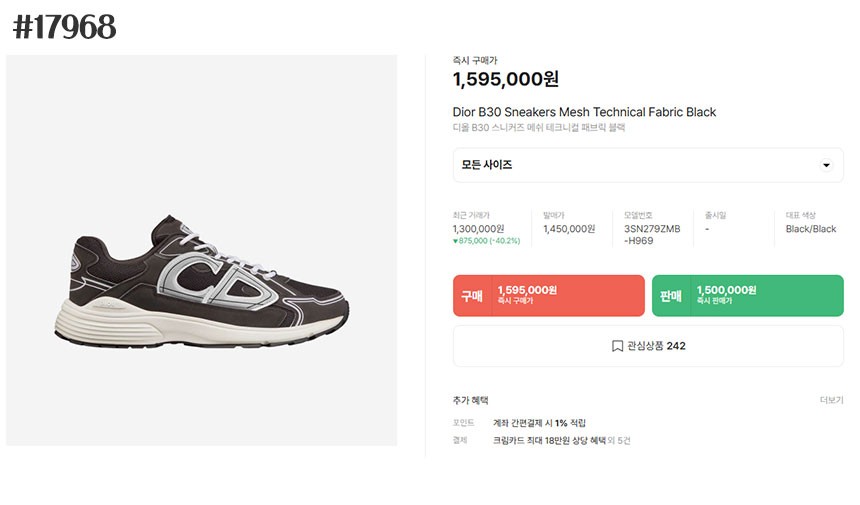Open the 모든 사이즈 size dropdown
The height and width of the screenshot is (505, 860).
tap(647, 165)
